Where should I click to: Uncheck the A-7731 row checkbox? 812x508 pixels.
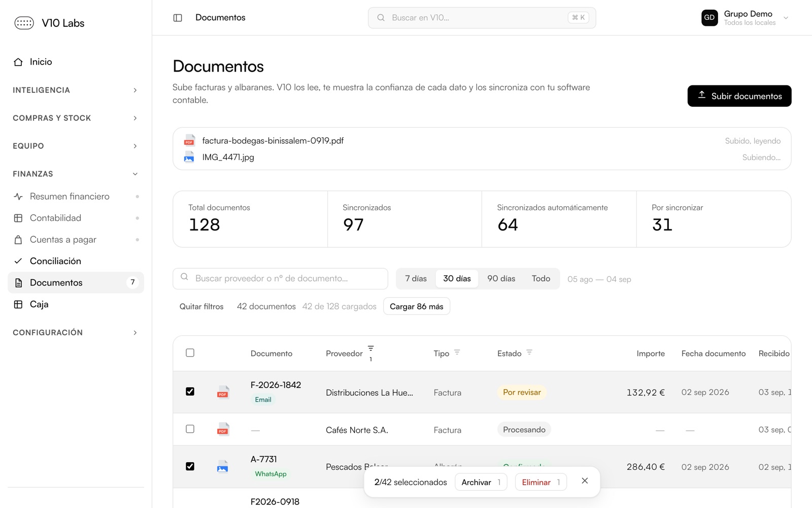point(190,466)
